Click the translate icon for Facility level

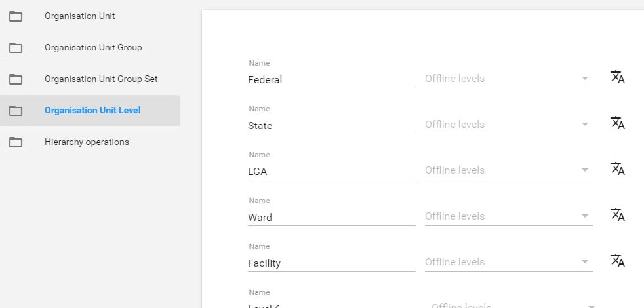tap(617, 261)
